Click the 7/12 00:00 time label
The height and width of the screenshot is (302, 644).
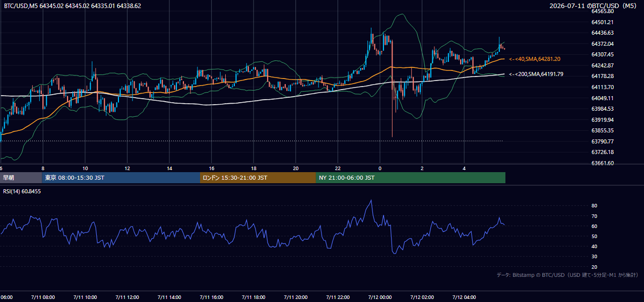tap(380, 297)
